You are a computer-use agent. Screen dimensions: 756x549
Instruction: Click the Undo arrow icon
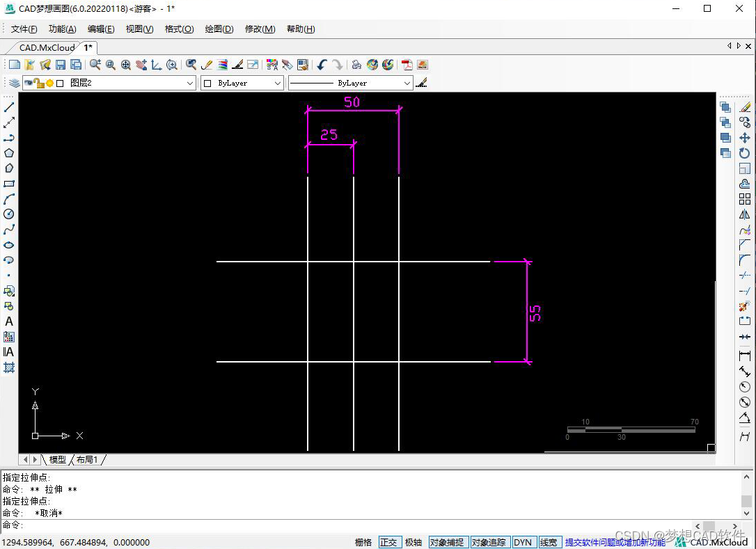(x=322, y=65)
